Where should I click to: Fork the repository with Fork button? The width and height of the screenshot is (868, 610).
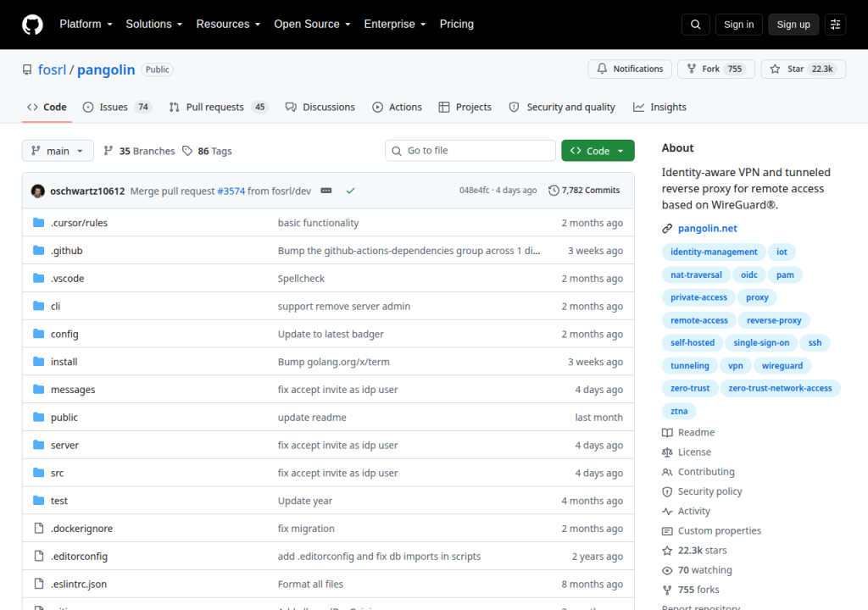pos(715,69)
